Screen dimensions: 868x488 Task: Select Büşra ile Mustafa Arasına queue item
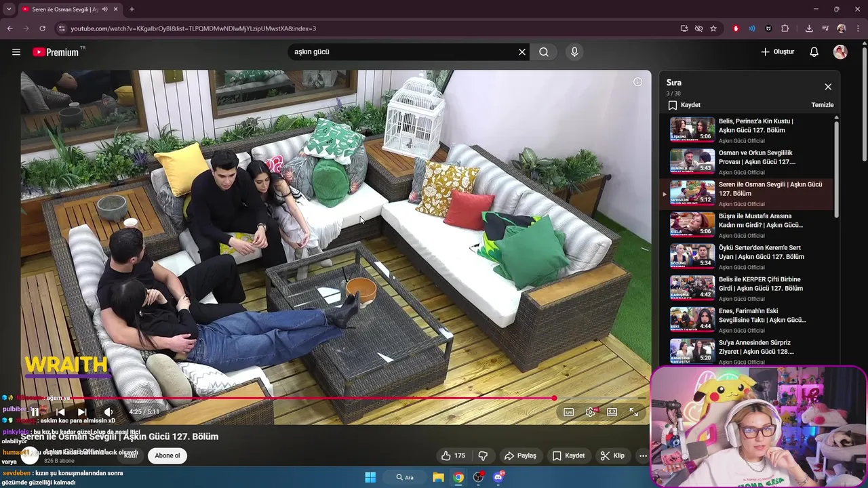point(746,225)
